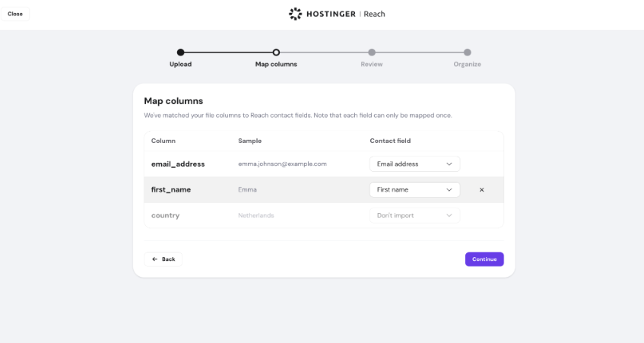Click the Continue button

click(484, 259)
